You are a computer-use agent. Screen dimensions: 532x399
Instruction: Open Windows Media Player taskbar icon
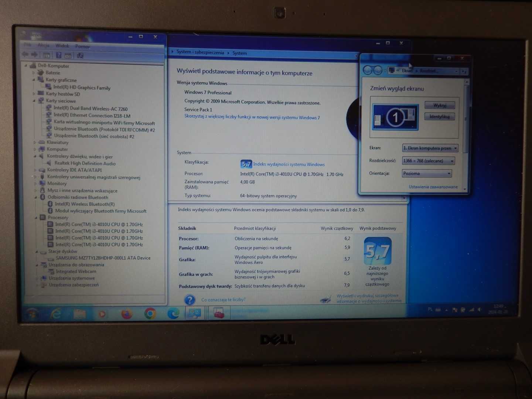pyautogui.click(x=102, y=314)
